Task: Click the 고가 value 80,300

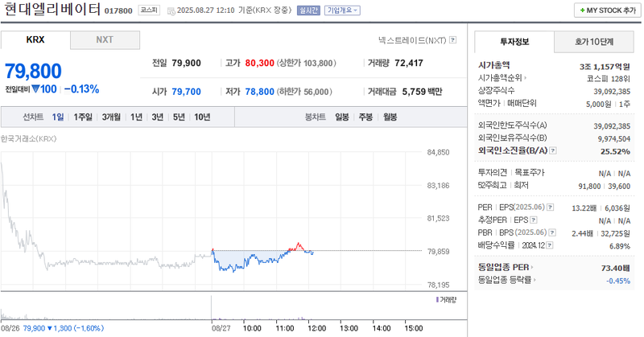Action: (259, 63)
